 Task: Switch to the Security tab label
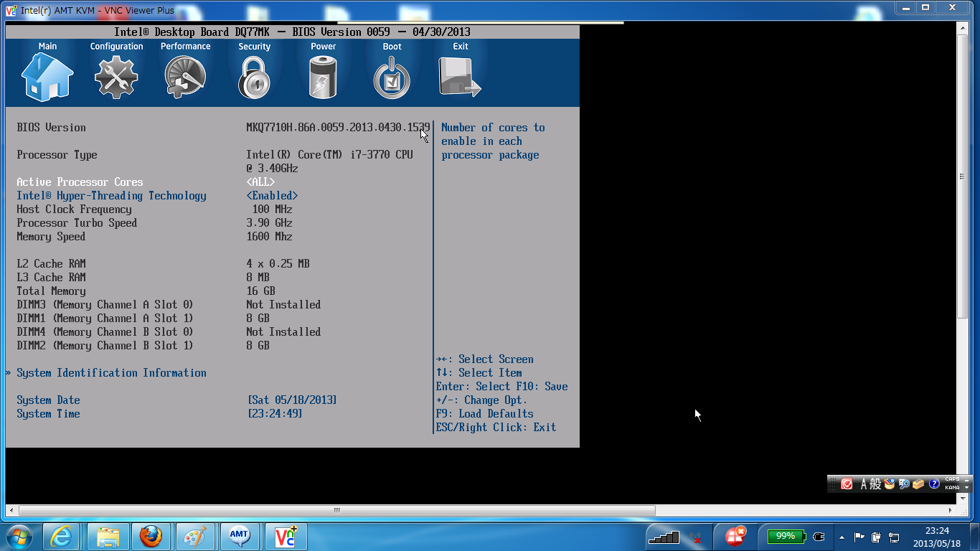(254, 47)
